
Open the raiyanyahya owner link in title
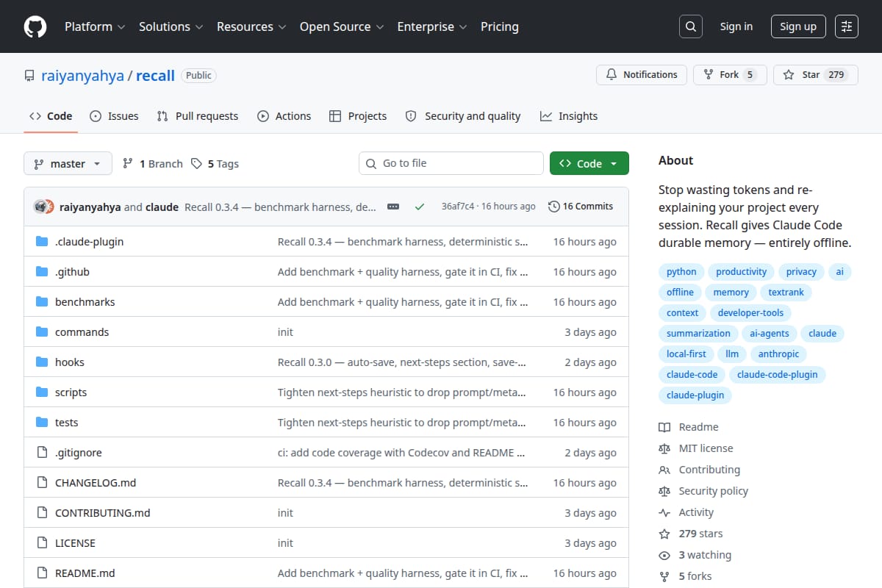(x=82, y=76)
